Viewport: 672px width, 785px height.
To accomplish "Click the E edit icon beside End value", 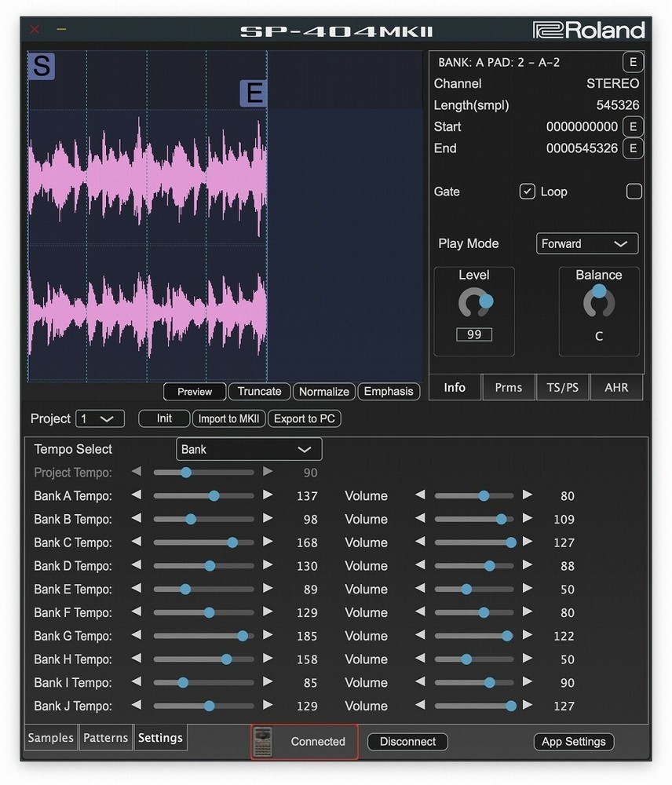I will pos(633,148).
